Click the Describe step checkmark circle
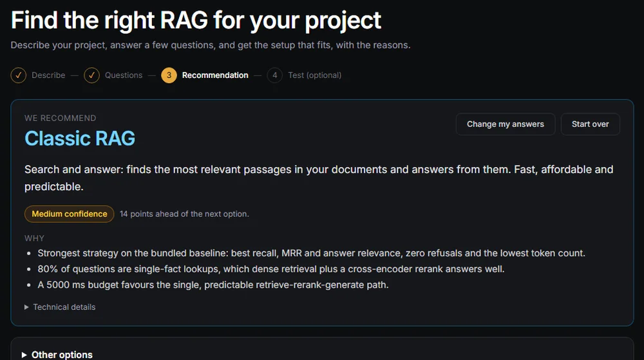 (x=19, y=75)
